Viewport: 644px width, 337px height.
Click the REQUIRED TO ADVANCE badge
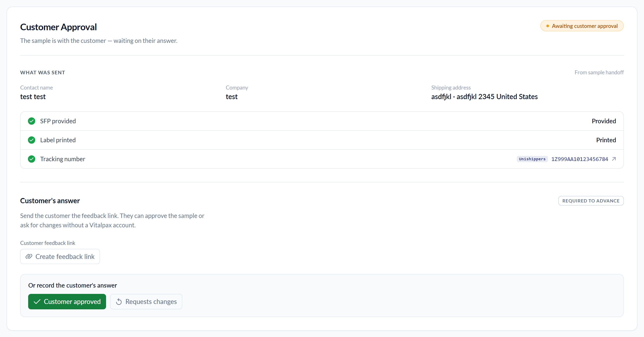click(591, 201)
